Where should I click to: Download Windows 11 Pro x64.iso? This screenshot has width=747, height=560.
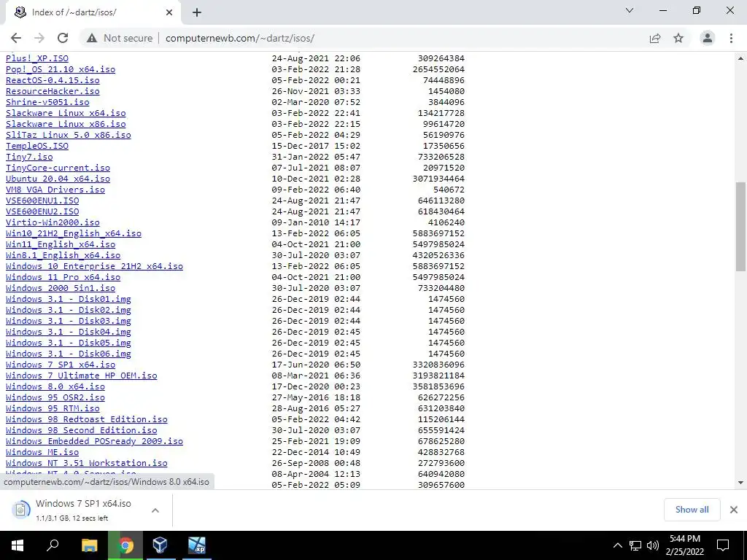click(63, 277)
